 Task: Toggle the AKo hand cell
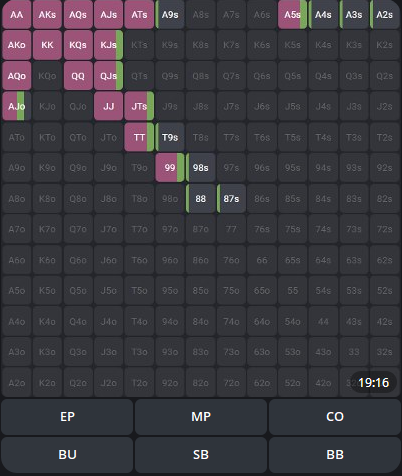pos(17,45)
